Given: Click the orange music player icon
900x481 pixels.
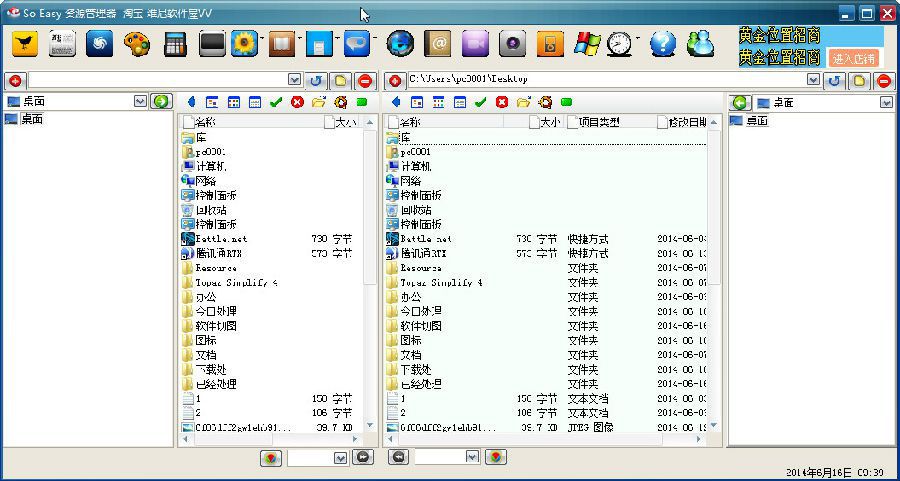Looking at the screenshot, I should [x=550, y=44].
